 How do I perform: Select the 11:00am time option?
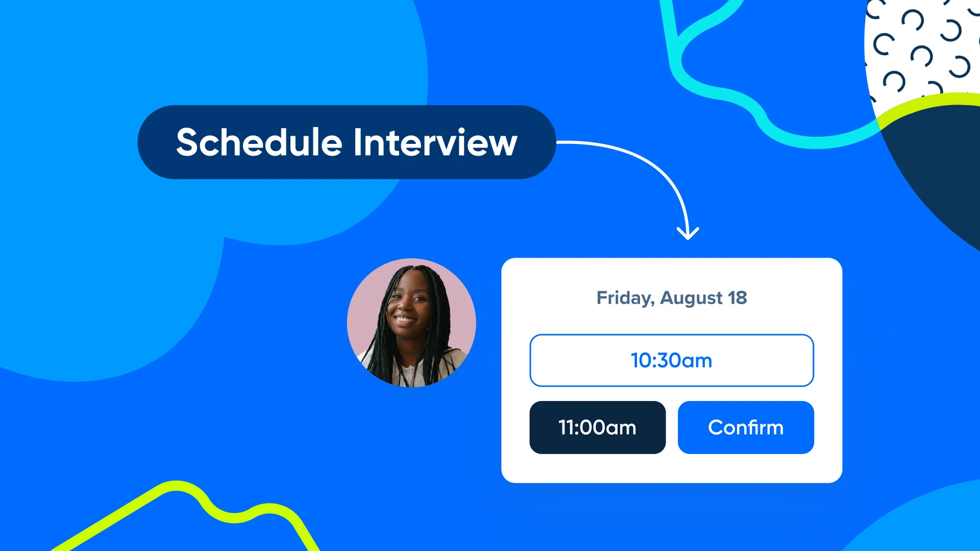tap(597, 427)
